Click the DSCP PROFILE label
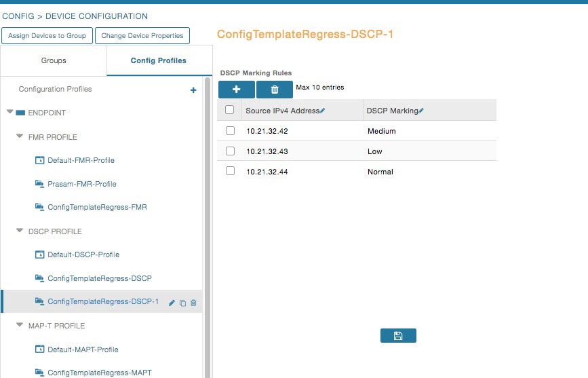 coord(55,231)
